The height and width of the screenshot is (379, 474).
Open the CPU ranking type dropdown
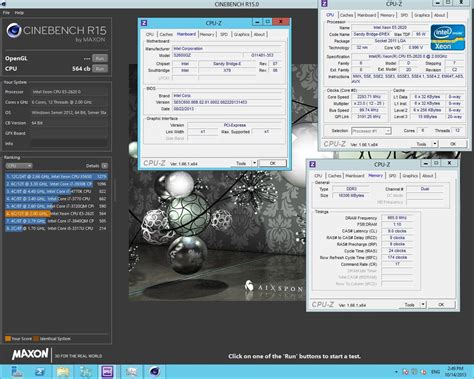click(x=19, y=166)
